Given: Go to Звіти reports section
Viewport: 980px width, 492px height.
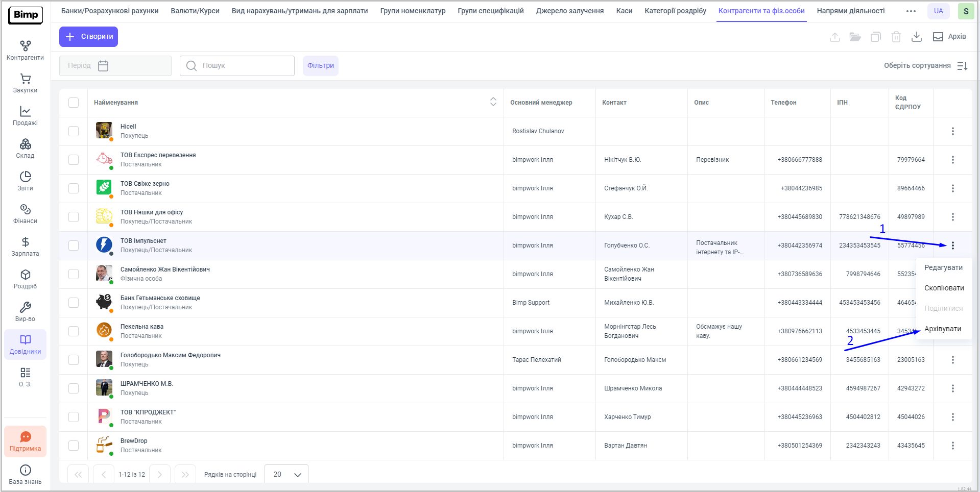Looking at the screenshot, I should (x=25, y=181).
